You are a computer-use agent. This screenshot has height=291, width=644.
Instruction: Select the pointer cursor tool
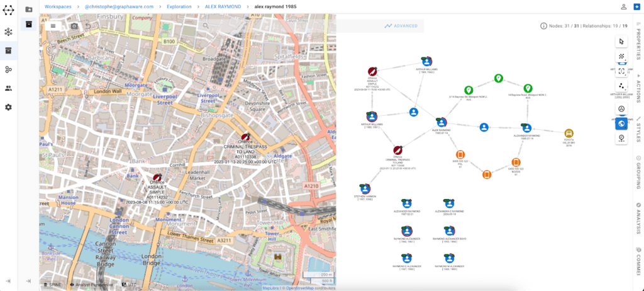point(621,42)
